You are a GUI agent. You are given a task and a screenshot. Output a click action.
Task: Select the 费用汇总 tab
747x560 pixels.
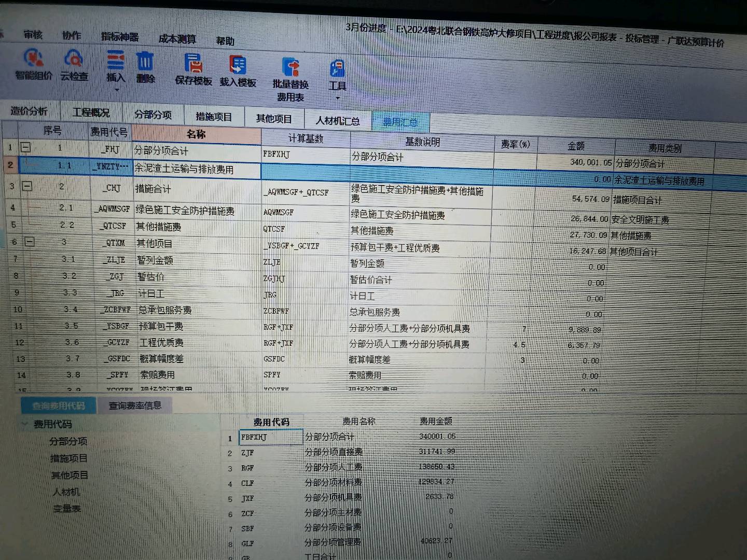[x=400, y=122]
